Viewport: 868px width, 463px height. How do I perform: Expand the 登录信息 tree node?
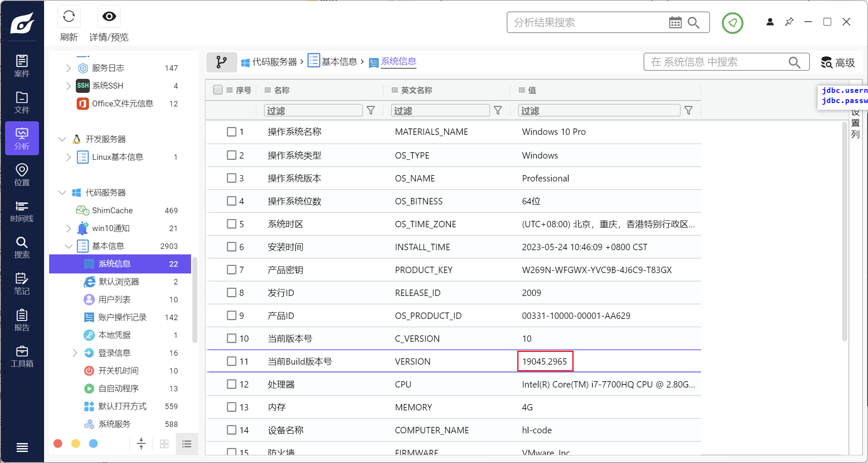(75, 353)
